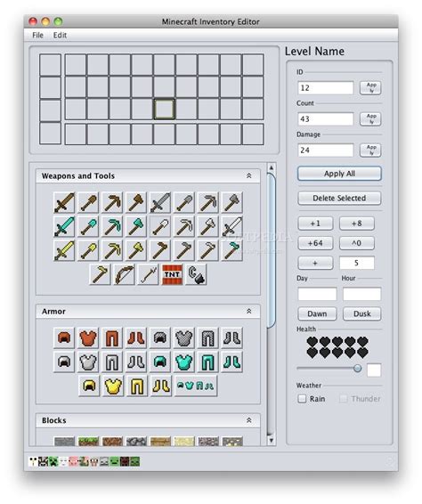Select the gold helmet icon
This screenshot has height=504, width=422.
point(89,386)
